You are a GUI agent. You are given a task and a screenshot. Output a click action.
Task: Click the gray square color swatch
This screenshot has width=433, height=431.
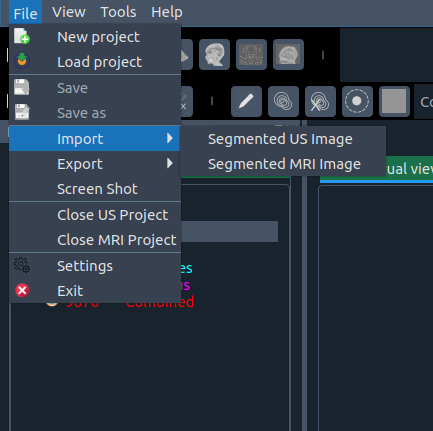[x=394, y=101]
